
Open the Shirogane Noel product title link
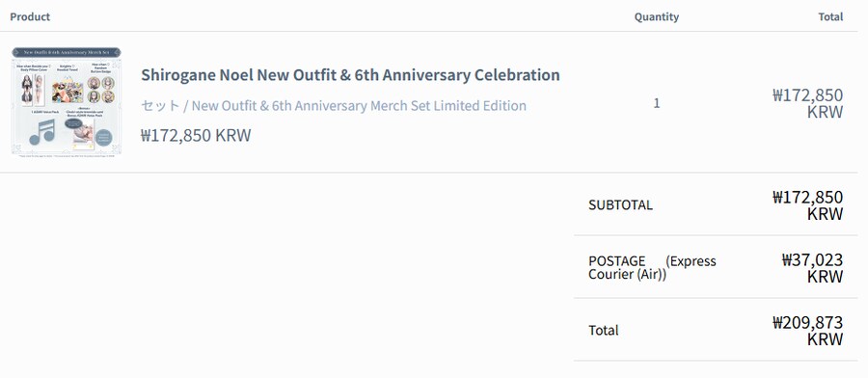(350, 74)
